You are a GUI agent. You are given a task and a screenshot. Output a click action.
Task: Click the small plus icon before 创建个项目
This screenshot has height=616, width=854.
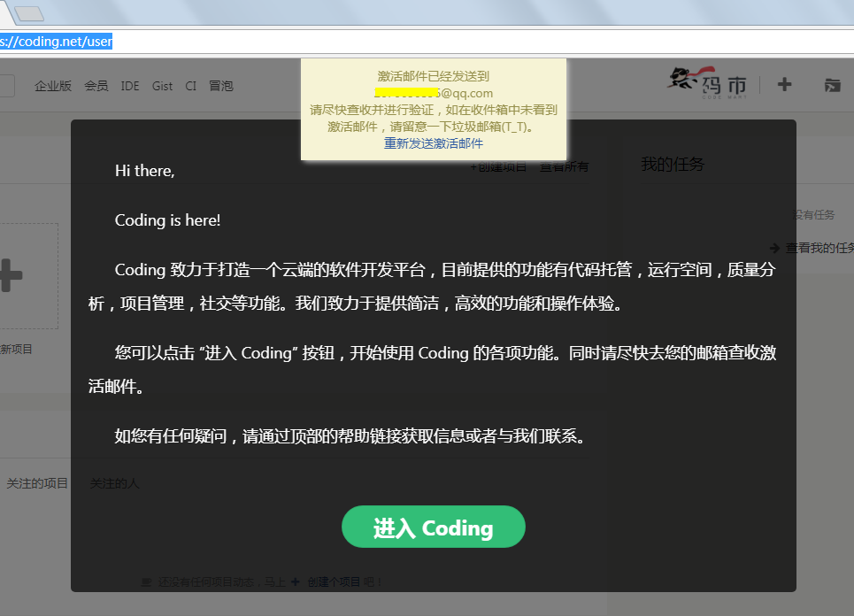tap(296, 582)
